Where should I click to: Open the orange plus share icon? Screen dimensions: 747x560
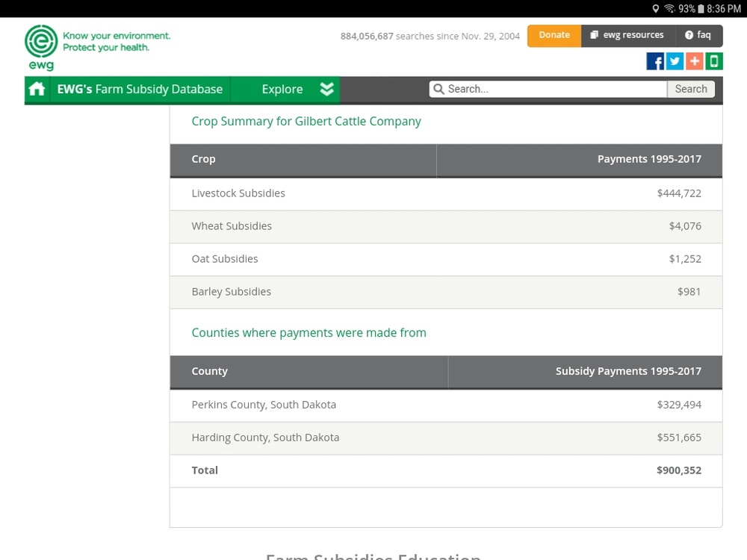tap(695, 61)
